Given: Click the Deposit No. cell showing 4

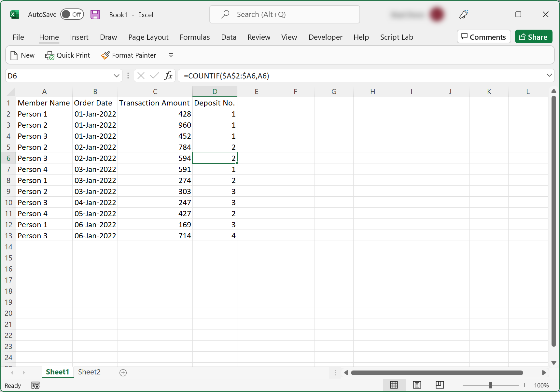Looking at the screenshot, I should click(x=215, y=236).
